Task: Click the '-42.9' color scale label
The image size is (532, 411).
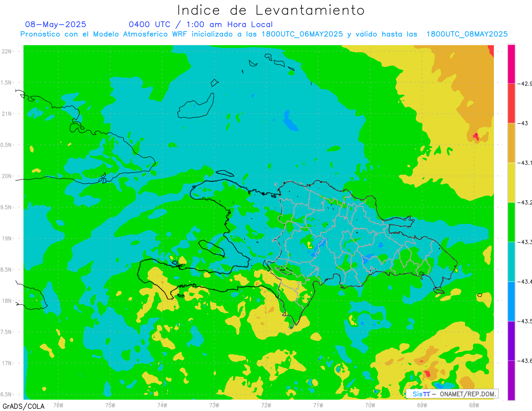Action: coord(524,83)
